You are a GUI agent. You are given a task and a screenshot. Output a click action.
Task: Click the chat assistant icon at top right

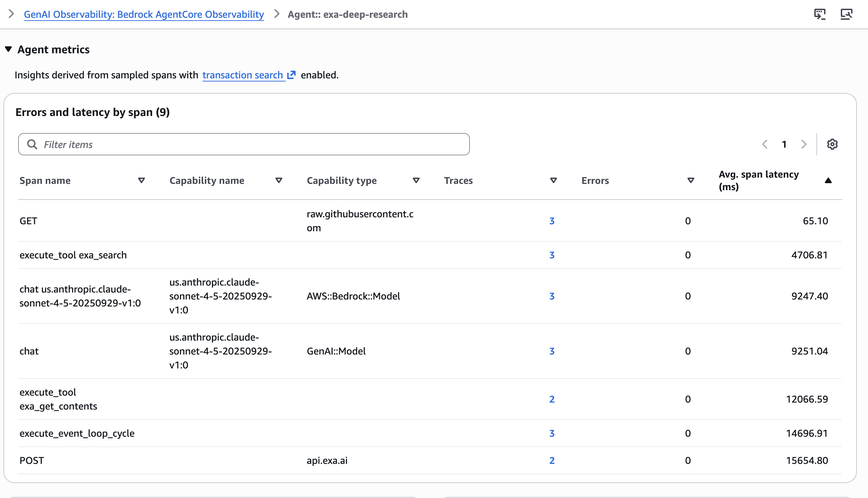tap(820, 14)
